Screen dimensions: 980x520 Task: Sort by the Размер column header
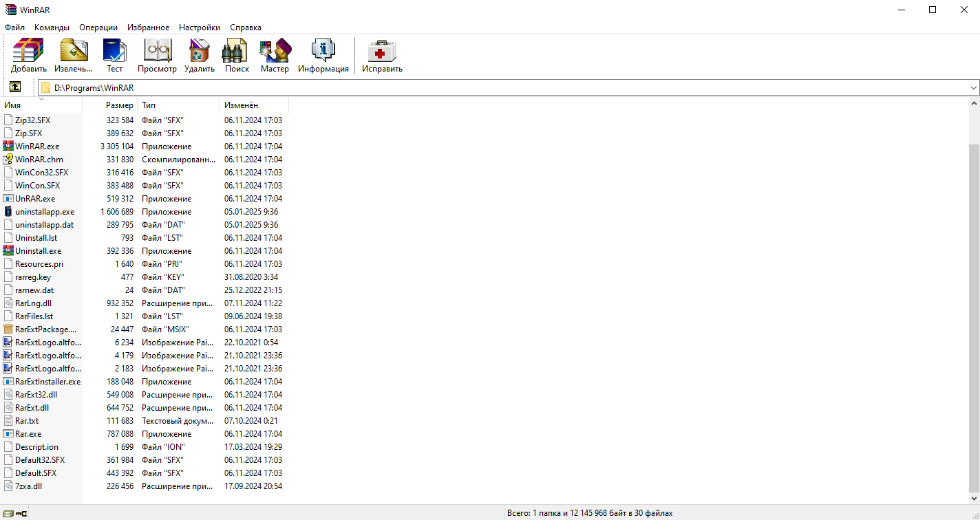coord(110,105)
